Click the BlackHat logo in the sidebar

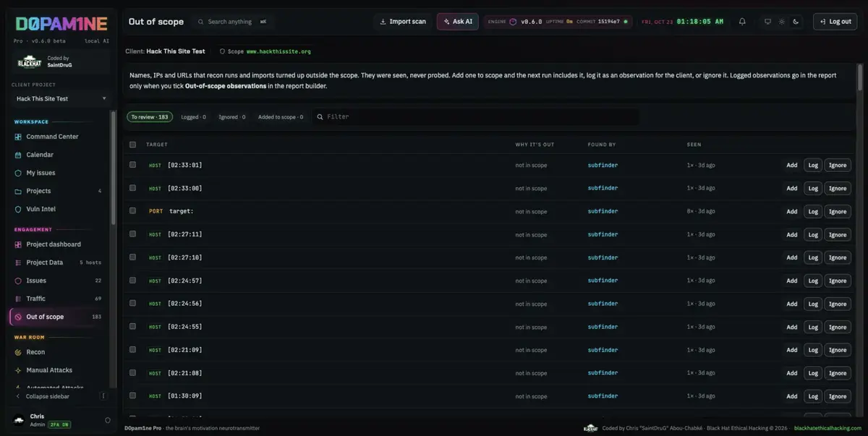tap(30, 62)
